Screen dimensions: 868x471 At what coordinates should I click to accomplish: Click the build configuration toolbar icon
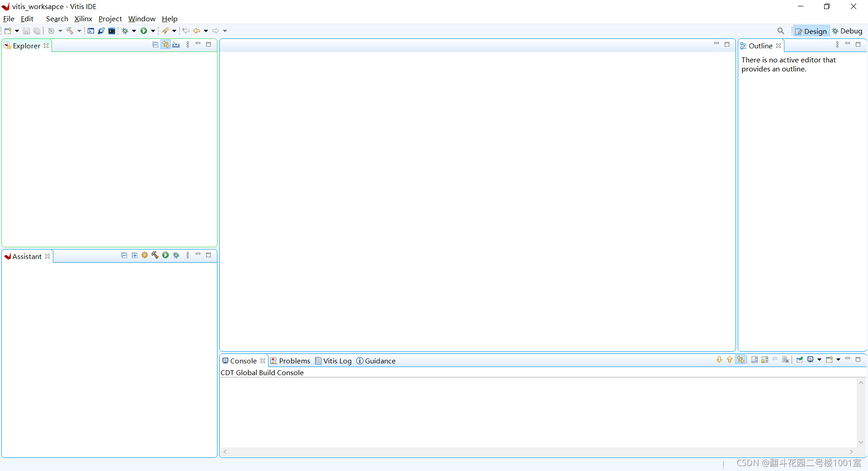point(51,31)
